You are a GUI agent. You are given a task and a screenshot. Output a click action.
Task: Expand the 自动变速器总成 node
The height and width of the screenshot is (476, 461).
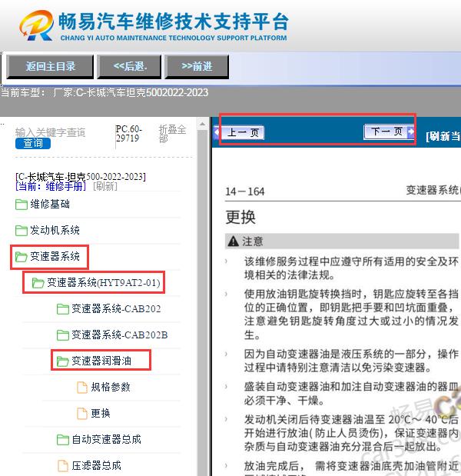pos(107,439)
